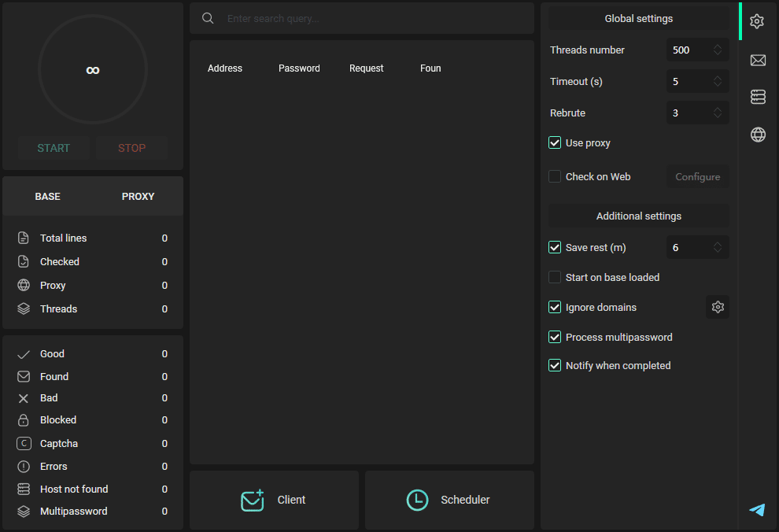Open the settings gear in the right sidebar
The width and height of the screenshot is (779, 532).
pos(757,21)
